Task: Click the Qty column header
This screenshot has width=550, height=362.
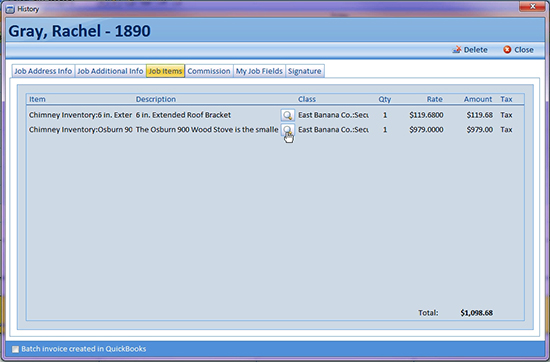Action: [384, 99]
